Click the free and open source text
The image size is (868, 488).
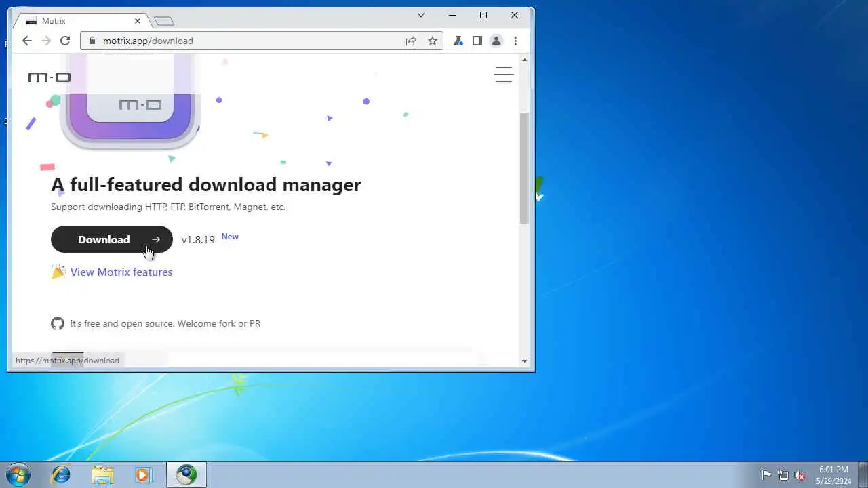click(165, 323)
